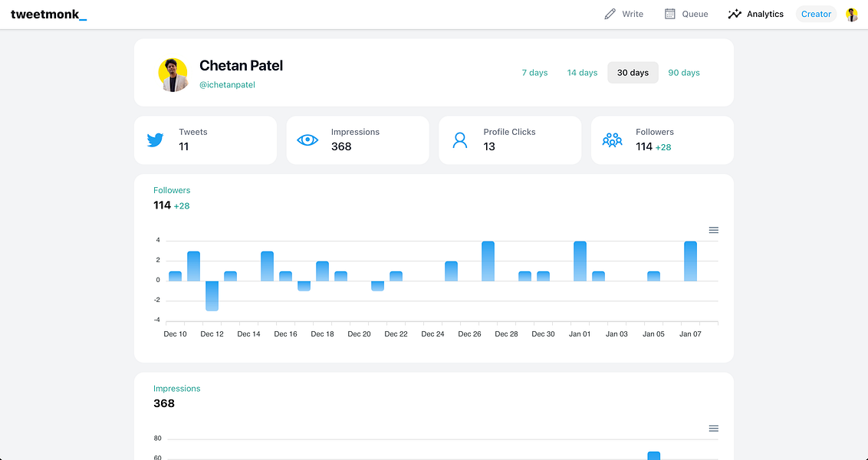
Task: Open the user avatar in the top bar
Action: click(x=851, y=15)
